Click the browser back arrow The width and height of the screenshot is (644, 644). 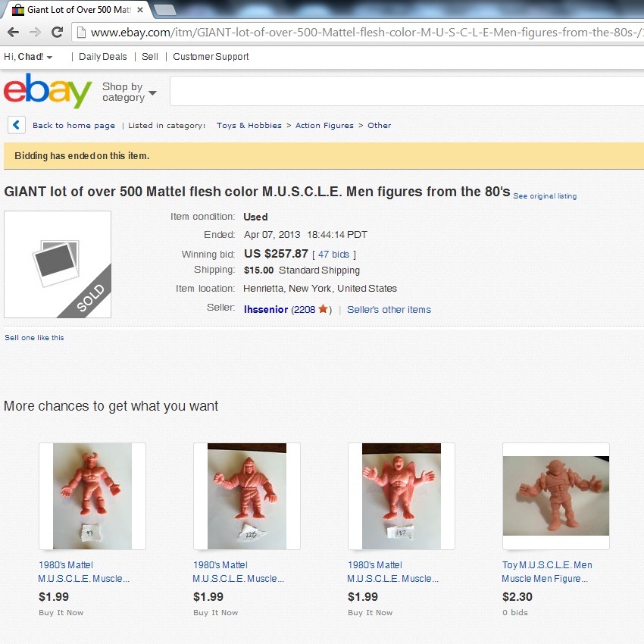coord(13,32)
